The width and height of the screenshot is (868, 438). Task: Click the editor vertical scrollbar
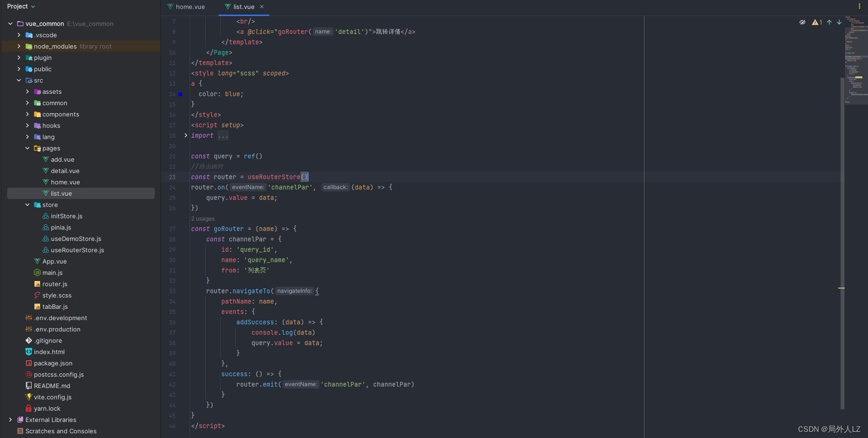point(843,243)
